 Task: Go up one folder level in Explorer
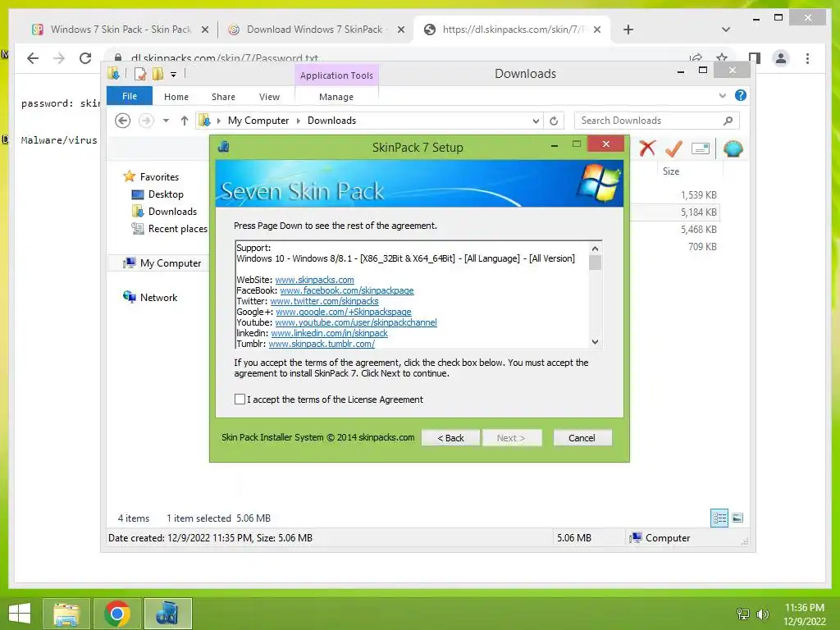[185, 121]
